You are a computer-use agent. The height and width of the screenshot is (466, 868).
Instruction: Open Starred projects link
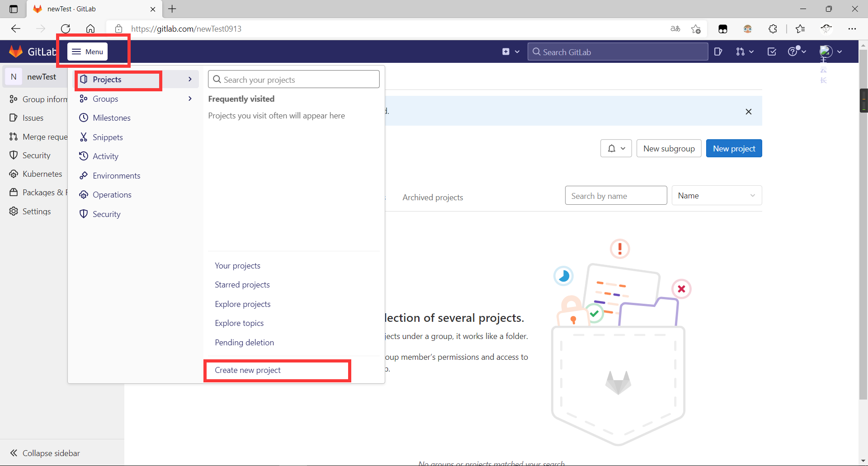242,285
